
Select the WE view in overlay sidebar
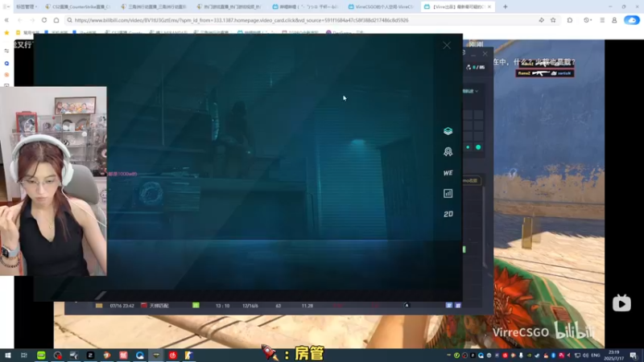[448, 173]
